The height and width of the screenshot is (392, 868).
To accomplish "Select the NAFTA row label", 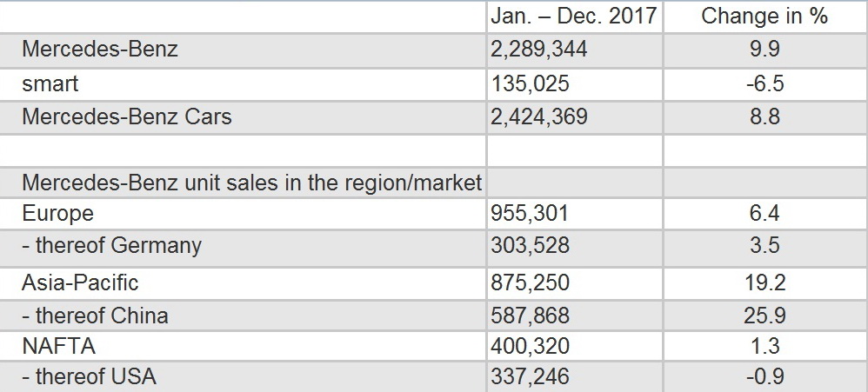I will click(x=58, y=346).
